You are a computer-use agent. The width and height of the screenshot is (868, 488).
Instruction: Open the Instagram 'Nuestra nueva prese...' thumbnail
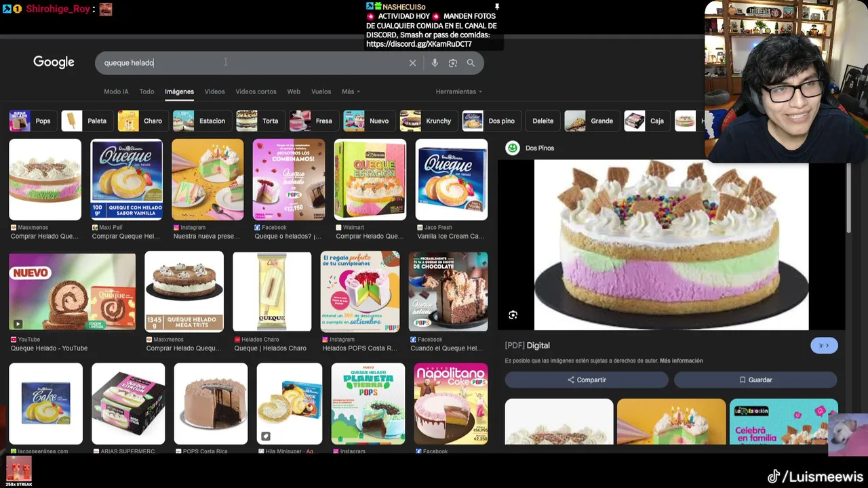(208, 180)
